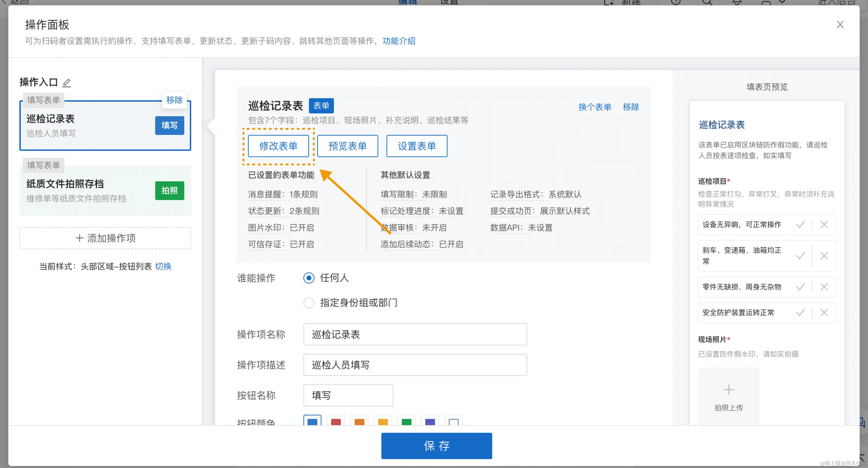Click the cross for 刹车、变速箱、油箱均正常
This screenshot has width=868, height=468.
824,256
